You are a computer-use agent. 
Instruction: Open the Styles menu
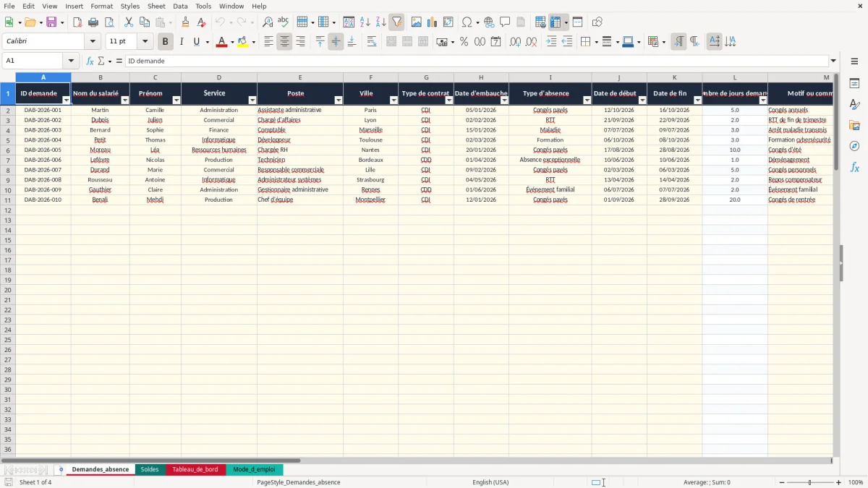point(130,6)
